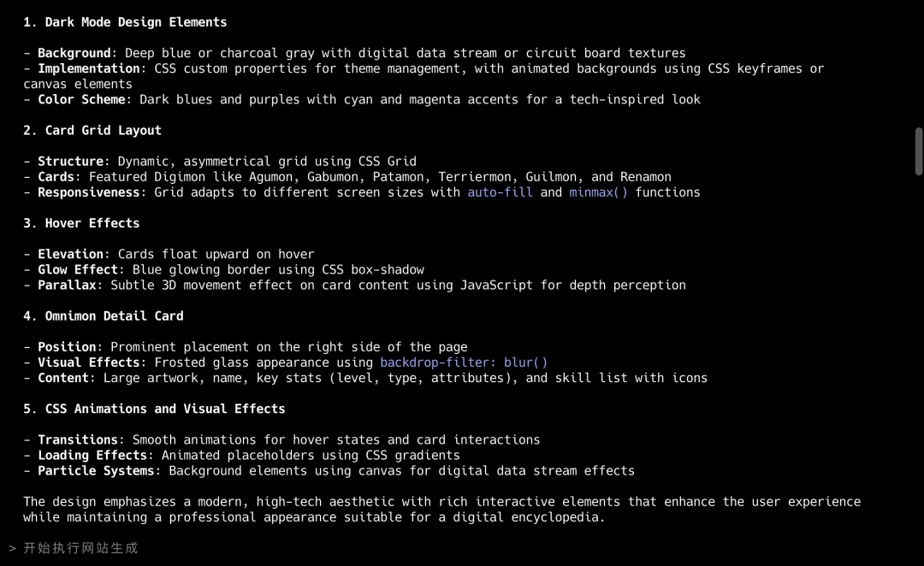The image size is (924, 566).
Task: Click the bold 'Particle Systems' label
Action: click(x=96, y=471)
